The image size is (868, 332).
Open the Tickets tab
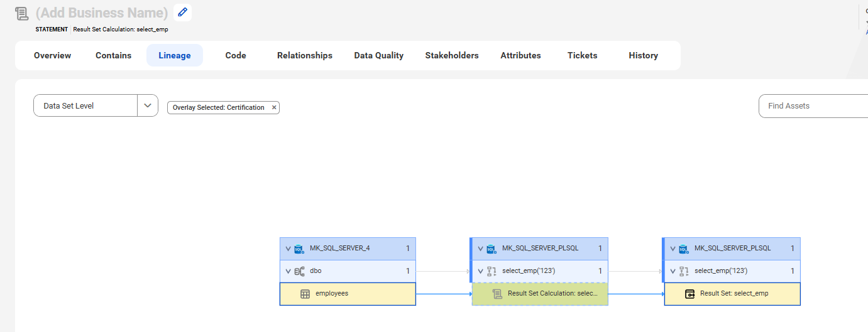582,55
